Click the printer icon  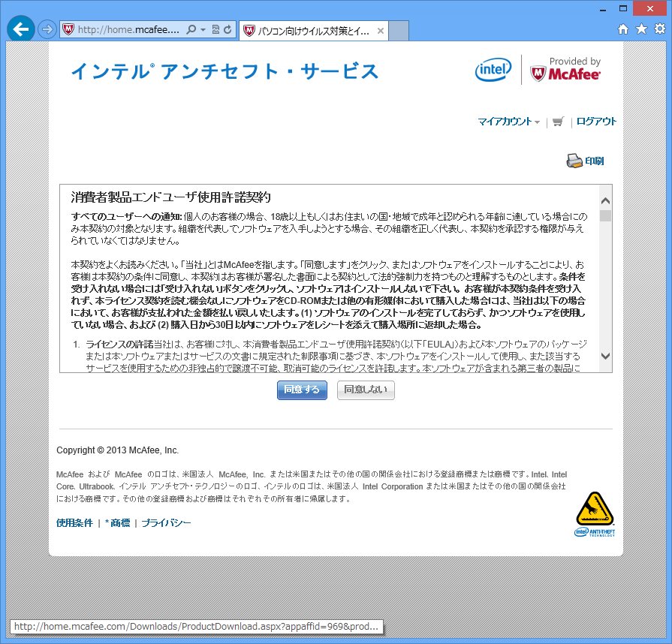click(574, 161)
